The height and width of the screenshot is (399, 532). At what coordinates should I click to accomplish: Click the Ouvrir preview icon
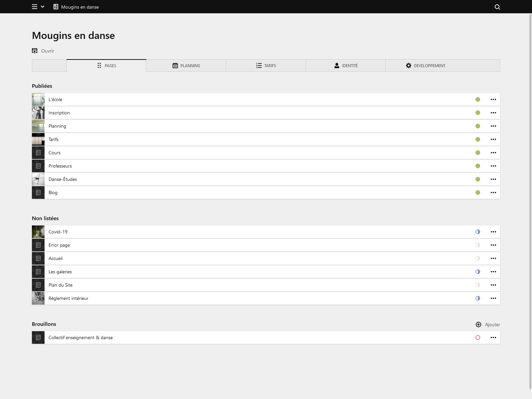pyautogui.click(x=35, y=51)
